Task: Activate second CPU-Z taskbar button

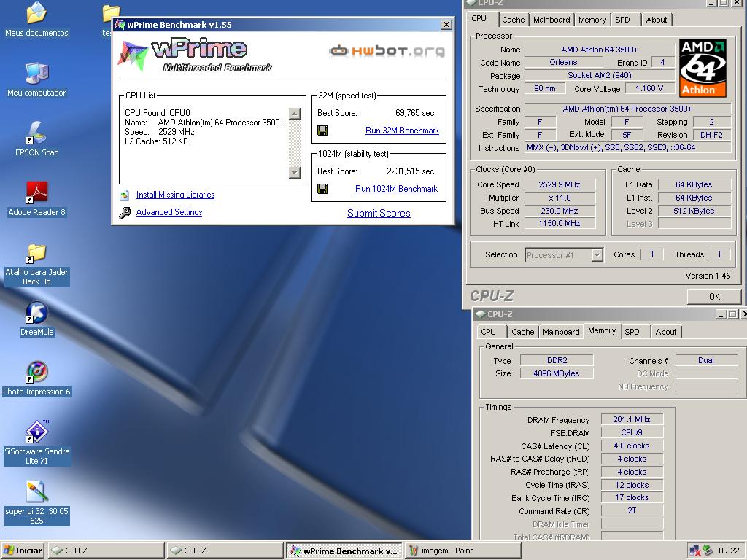Action: [x=225, y=551]
